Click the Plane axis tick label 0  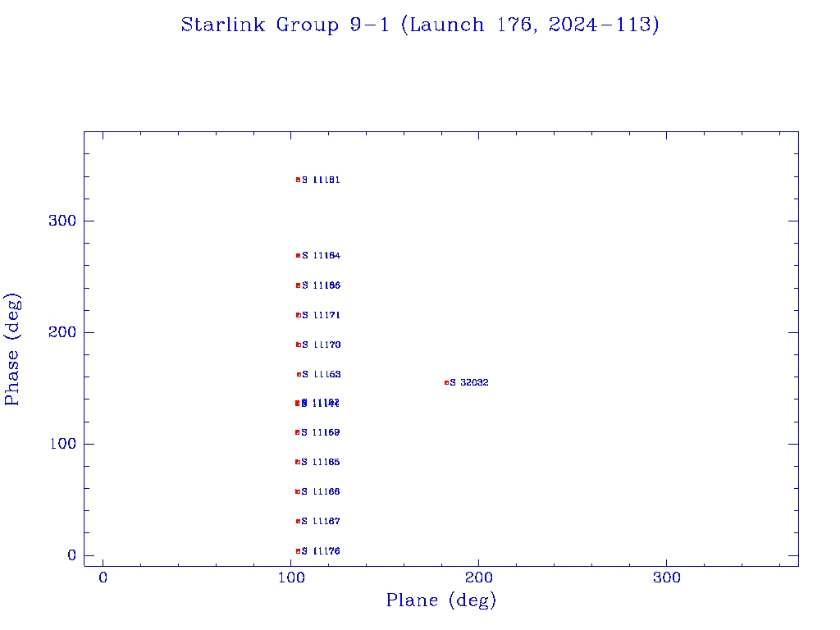click(103, 577)
